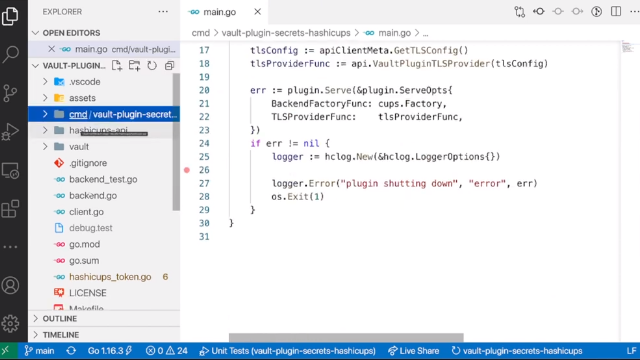
Task: Go to previous change icon
Action: pyautogui.click(x=539, y=11)
